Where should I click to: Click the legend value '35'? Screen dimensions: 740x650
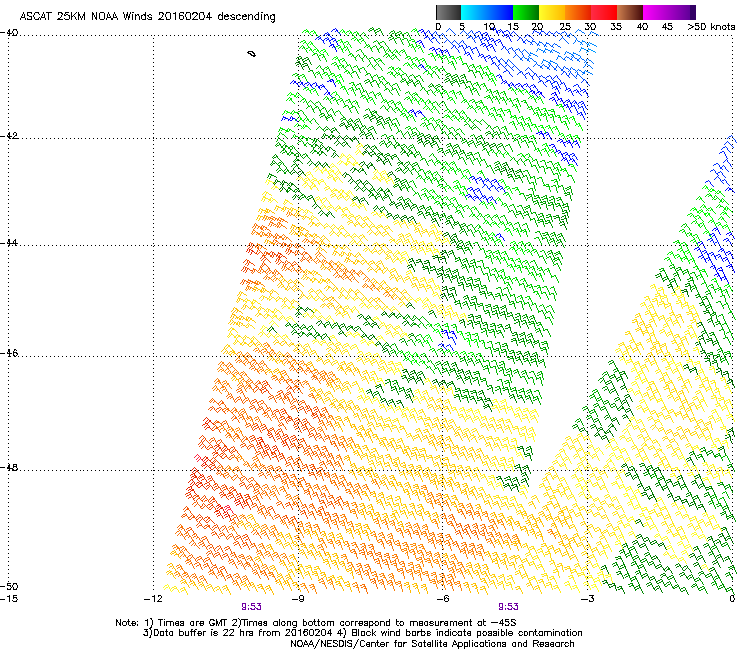click(x=616, y=26)
